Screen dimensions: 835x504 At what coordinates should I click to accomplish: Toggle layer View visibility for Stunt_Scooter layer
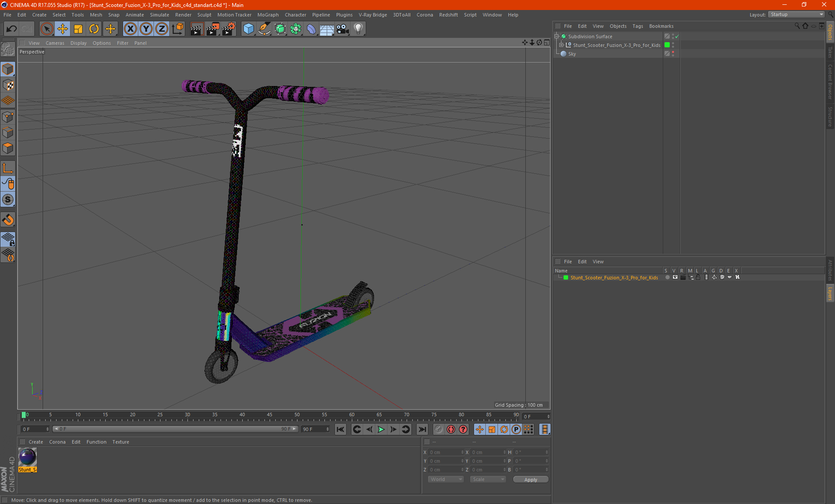tap(675, 277)
